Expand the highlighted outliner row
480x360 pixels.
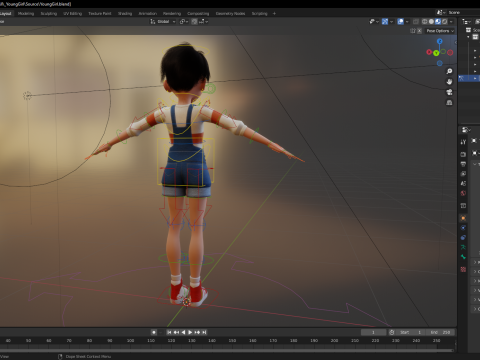click(x=475, y=78)
